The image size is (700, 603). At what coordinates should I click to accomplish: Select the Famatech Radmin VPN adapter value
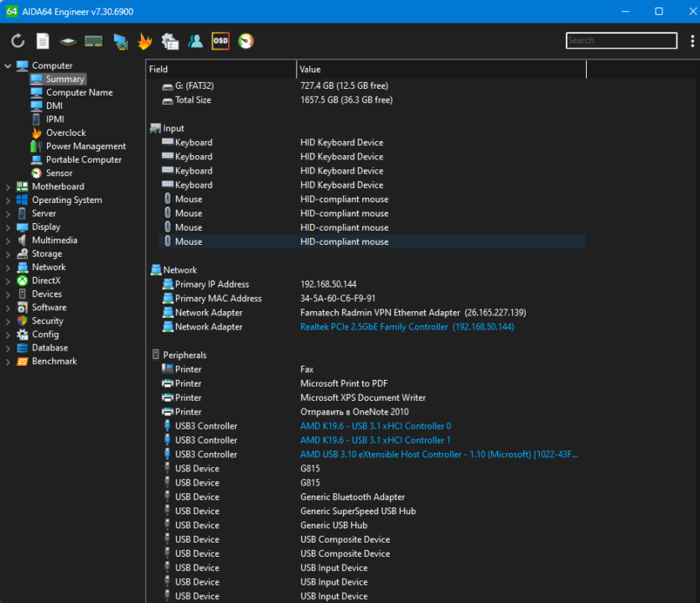click(x=413, y=313)
